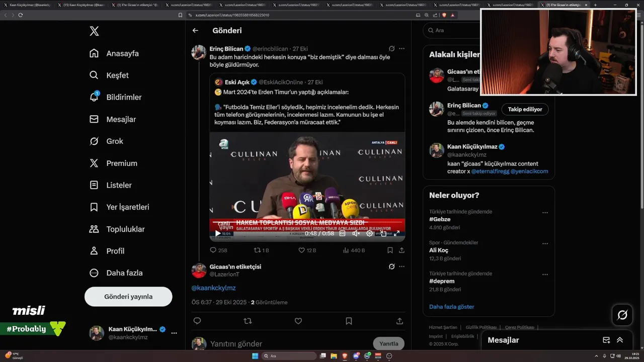Image resolution: width=644 pixels, height=362 pixels.
Task: Bookmark Erinç Bilican's post
Action: (390, 250)
